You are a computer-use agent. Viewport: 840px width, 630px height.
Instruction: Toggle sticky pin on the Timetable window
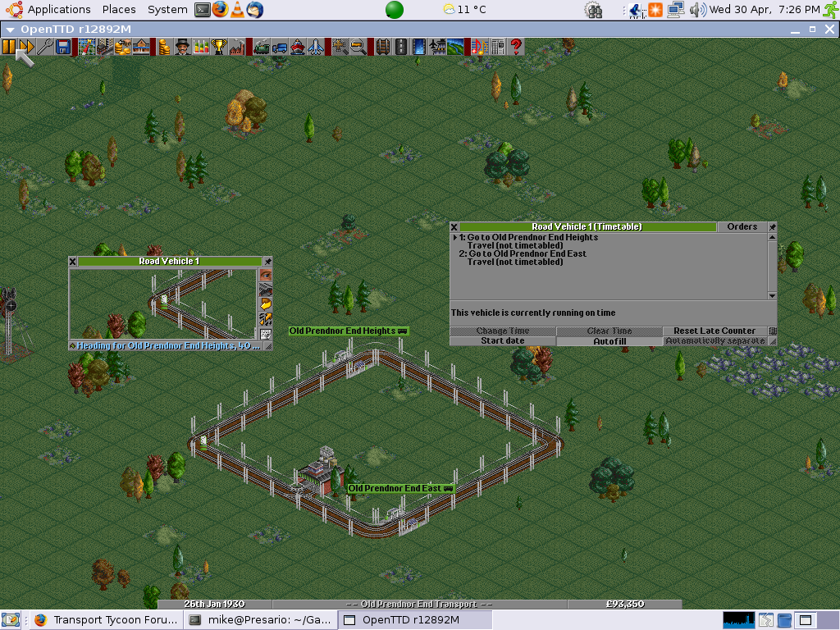(772, 227)
